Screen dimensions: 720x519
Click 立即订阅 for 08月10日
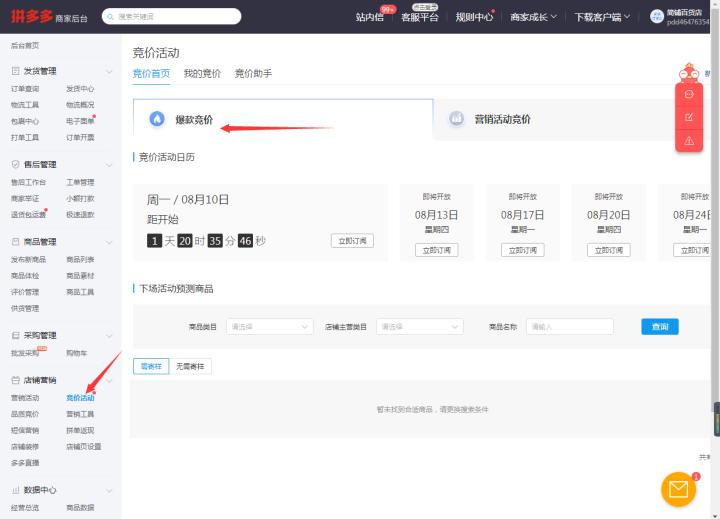coord(352,241)
